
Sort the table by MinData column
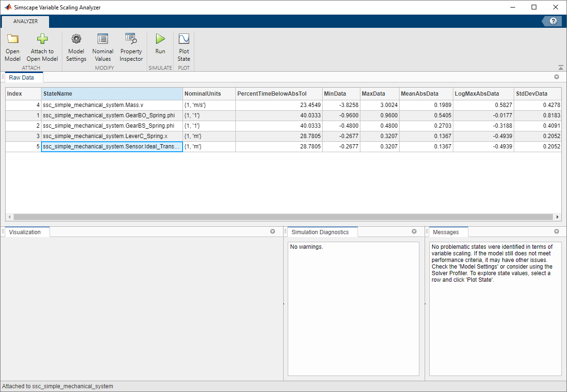(341, 94)
